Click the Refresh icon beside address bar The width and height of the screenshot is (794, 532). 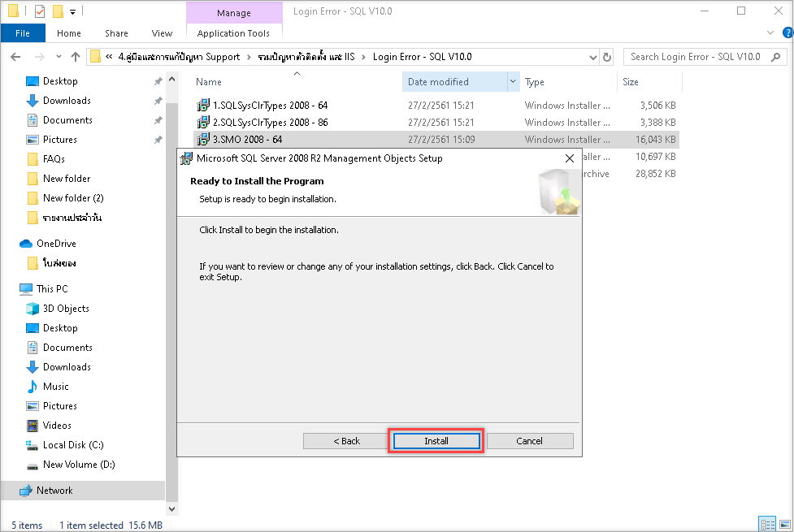point(607,57)
